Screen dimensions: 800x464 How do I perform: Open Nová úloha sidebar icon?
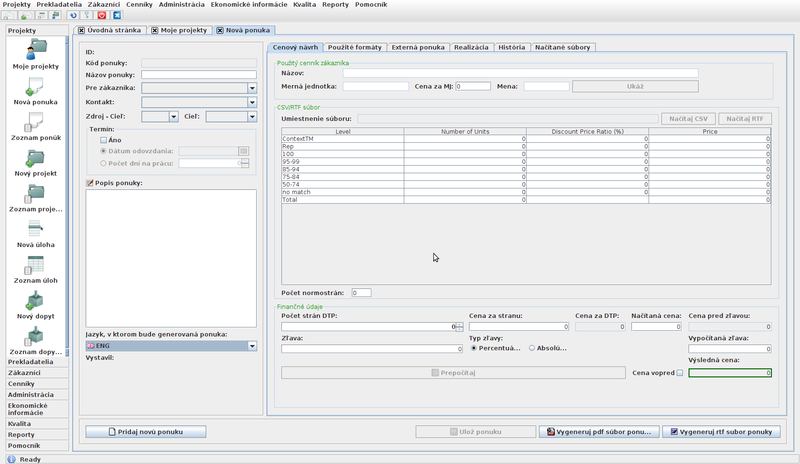(36, 233)
